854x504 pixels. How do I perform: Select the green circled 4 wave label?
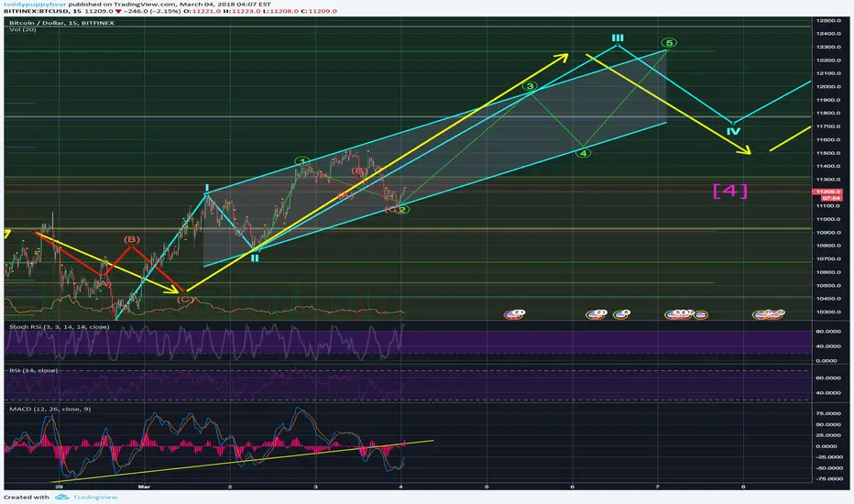pyautogui.click(x=584, y=153)
